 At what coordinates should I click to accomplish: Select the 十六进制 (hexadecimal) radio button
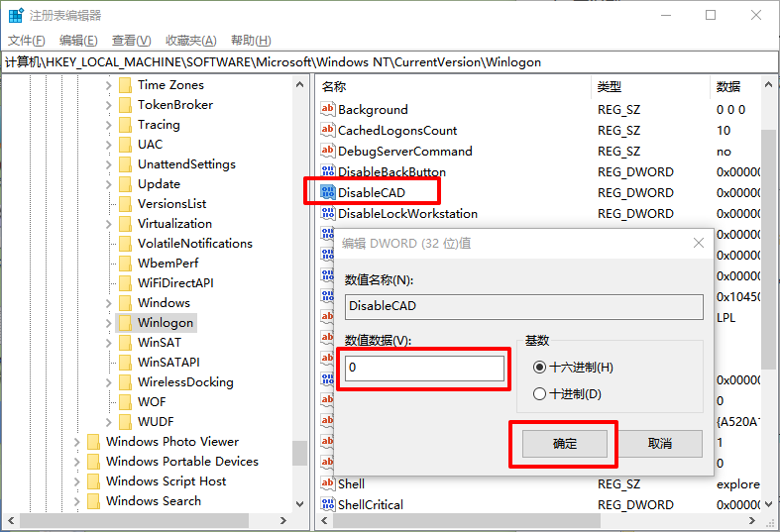point(539,368)
